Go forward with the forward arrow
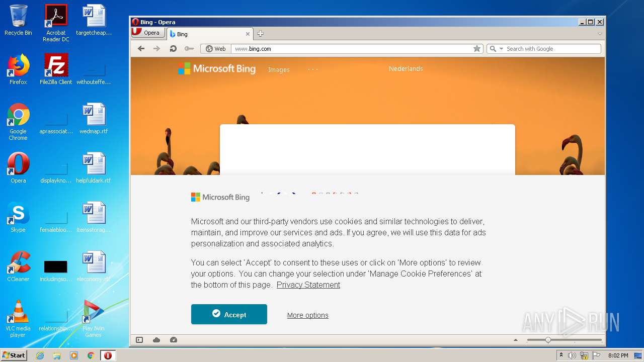644x362 pixels. coord(156,49)
